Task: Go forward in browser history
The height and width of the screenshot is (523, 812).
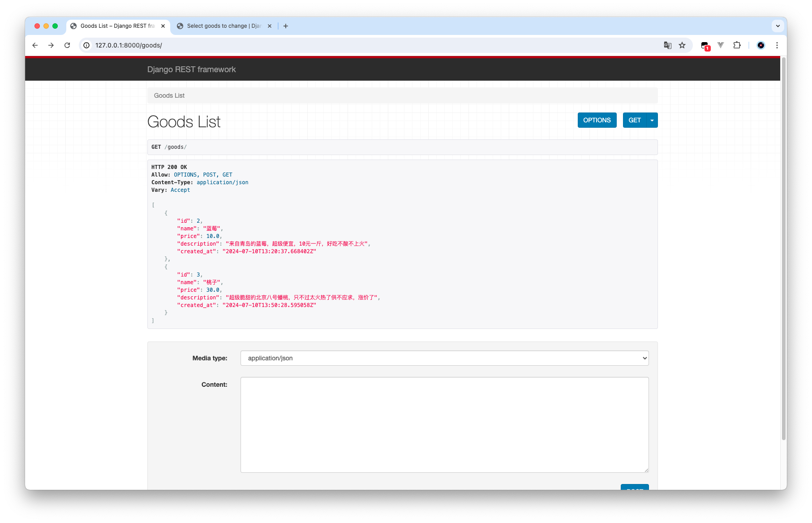Action: [51, 45]
